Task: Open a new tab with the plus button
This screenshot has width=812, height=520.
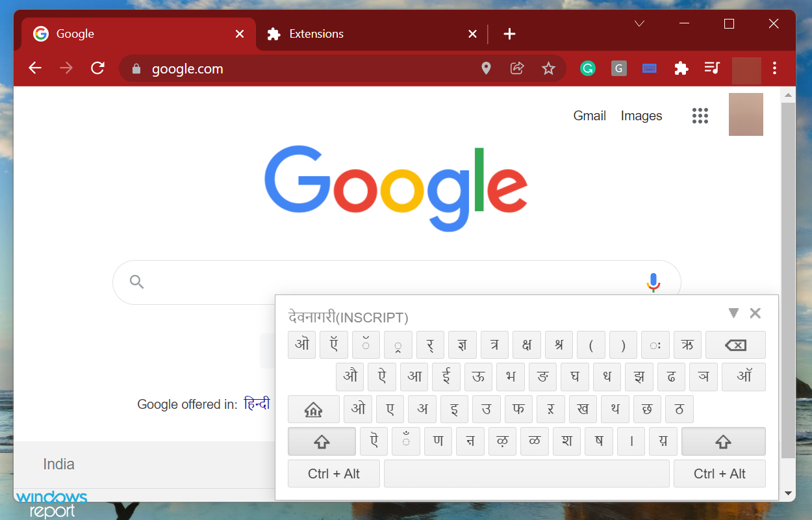Action: coord(510,34)
